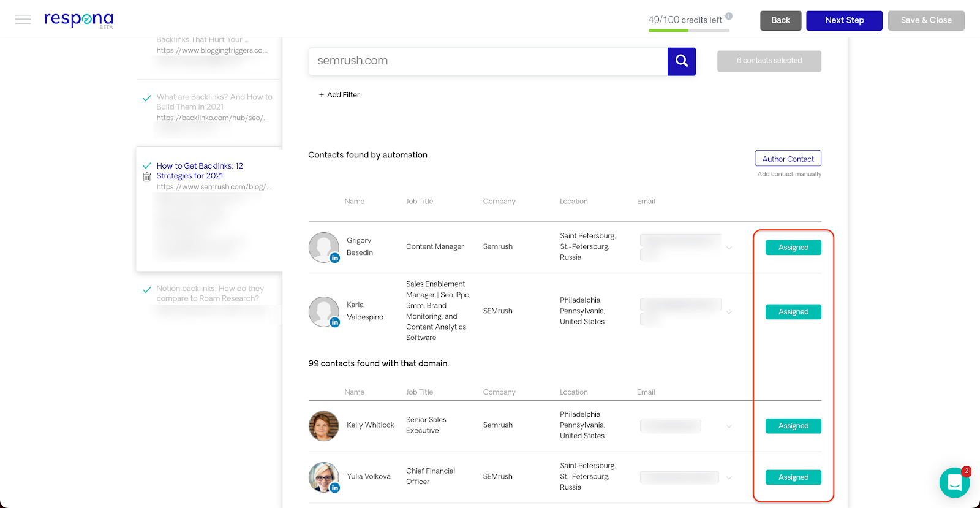This screenshot has width=980, height=508.
Task: Click Kelly Whitlock name
Action: click(370, 425)
